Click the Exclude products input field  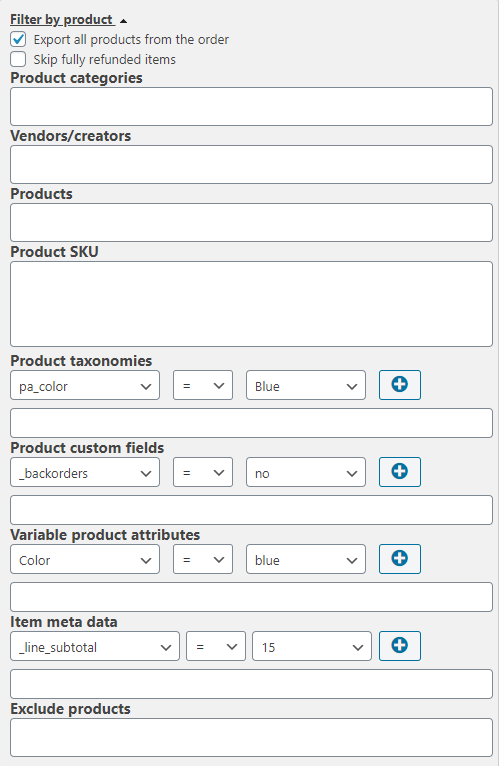click(x=251, y=738)
